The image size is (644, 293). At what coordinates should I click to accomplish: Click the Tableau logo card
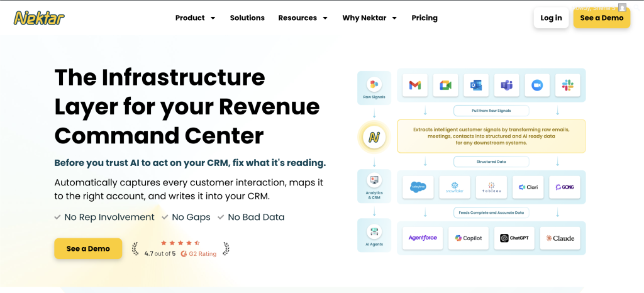pos(491,187)
